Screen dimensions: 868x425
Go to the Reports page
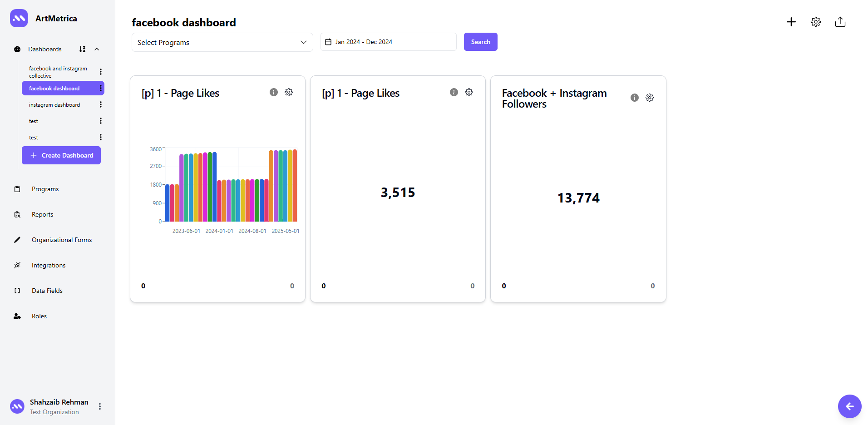pos(42,214)
